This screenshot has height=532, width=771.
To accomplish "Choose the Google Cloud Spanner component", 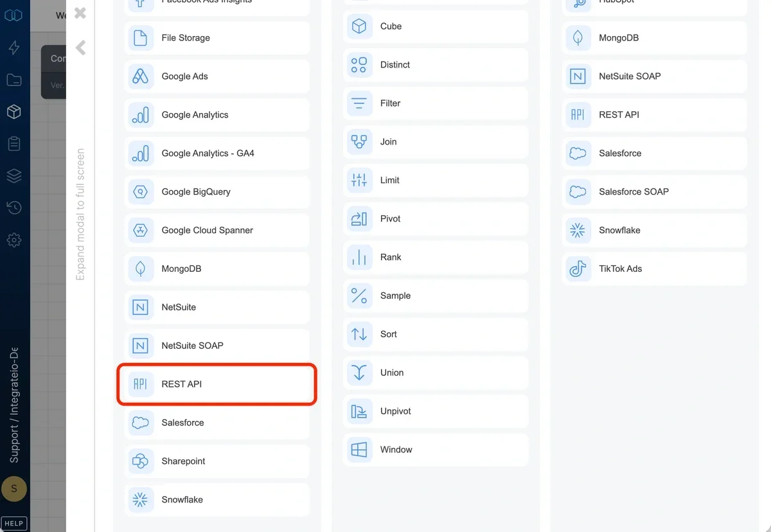I will (217, 231).
